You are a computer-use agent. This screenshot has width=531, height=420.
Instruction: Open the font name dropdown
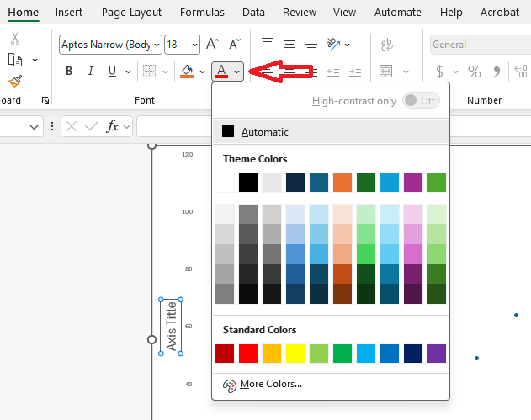coord(157,45)
